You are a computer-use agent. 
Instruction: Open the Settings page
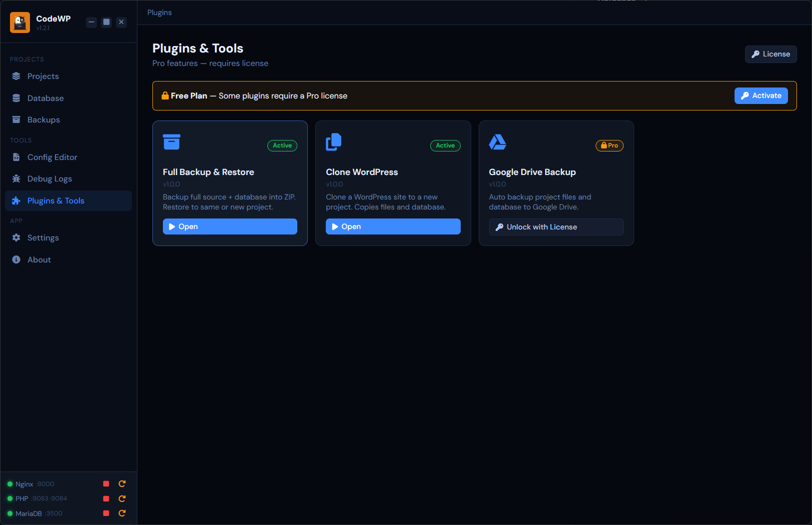tap(43, 238)
